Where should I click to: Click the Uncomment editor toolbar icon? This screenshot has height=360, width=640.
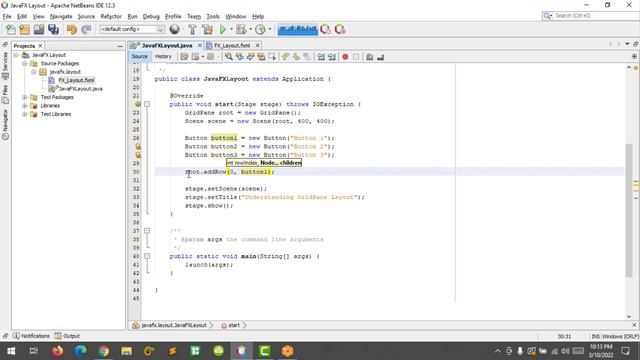(x=380, y=57)
